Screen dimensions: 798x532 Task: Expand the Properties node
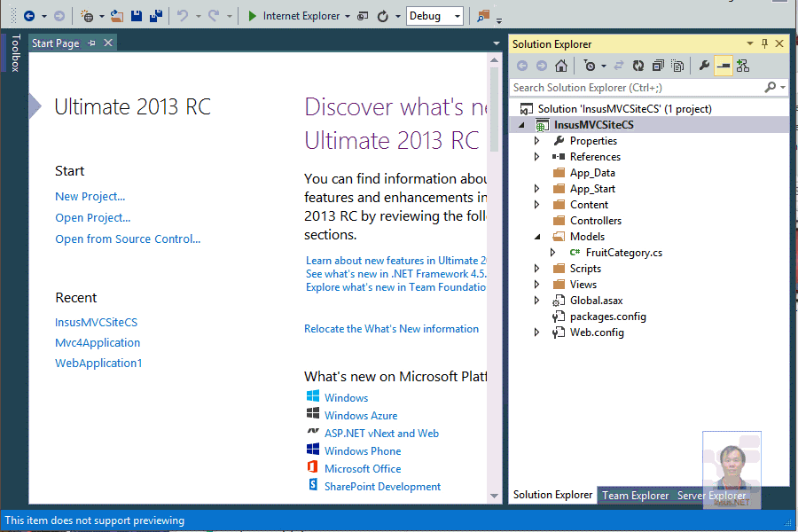pyautogui.click(x=537, y=140)
